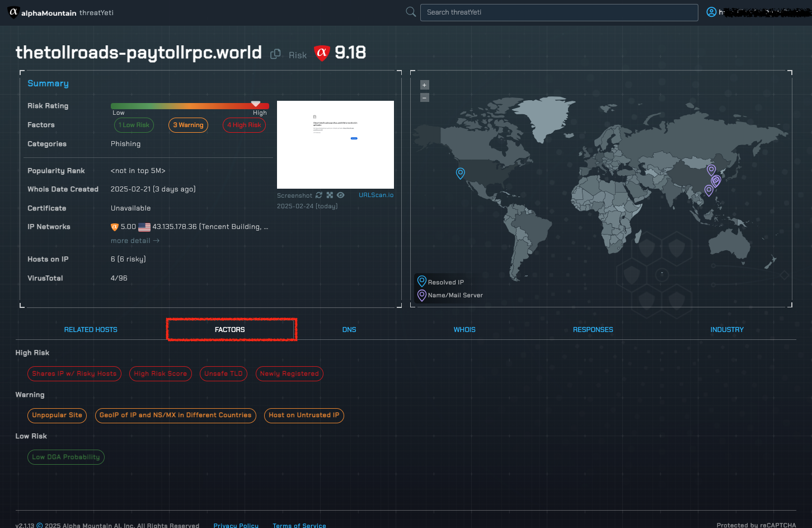
Task: Click the Host on Untrusted IP tag
Action: tap(304, 415)
